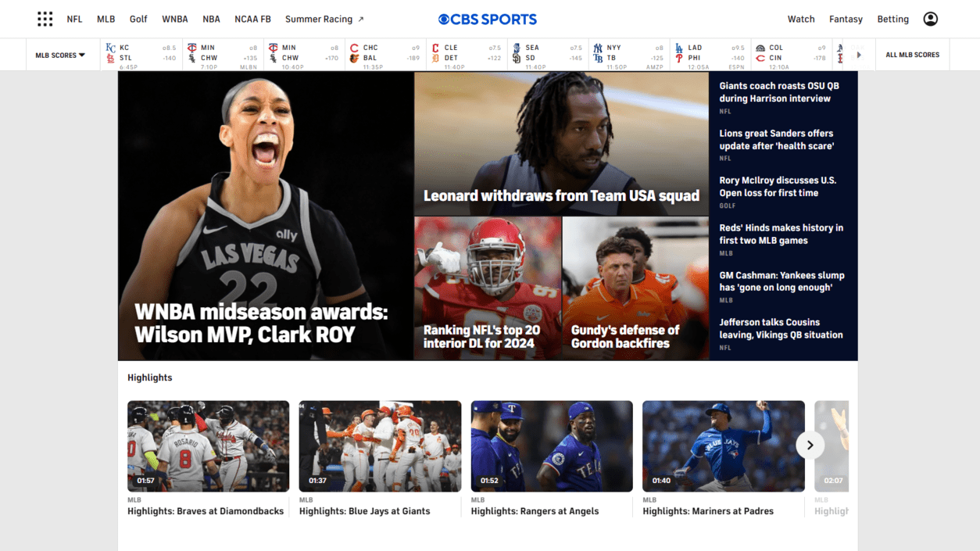The width and height of the screenshot is (980, 551).
Task: Expand the MLB Scores dropdown
Action: pos(60,55)
